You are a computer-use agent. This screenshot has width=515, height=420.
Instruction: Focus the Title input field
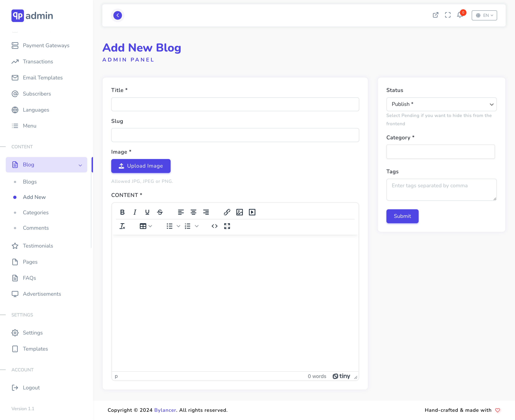click(235, 104)
